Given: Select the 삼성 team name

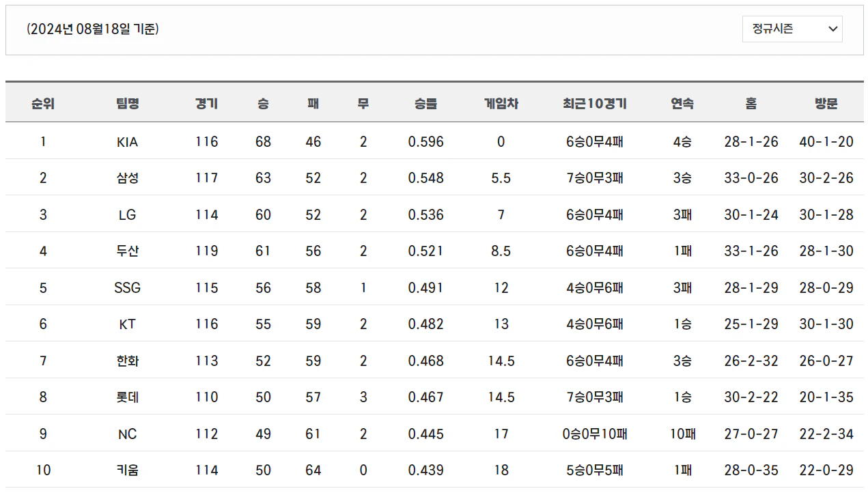Looking at the screenshot, I should pyautogui.click(x=128, y=178).
